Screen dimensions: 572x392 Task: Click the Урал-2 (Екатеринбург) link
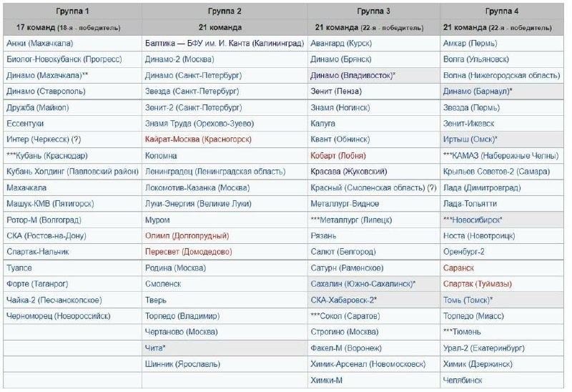(483, 348)
